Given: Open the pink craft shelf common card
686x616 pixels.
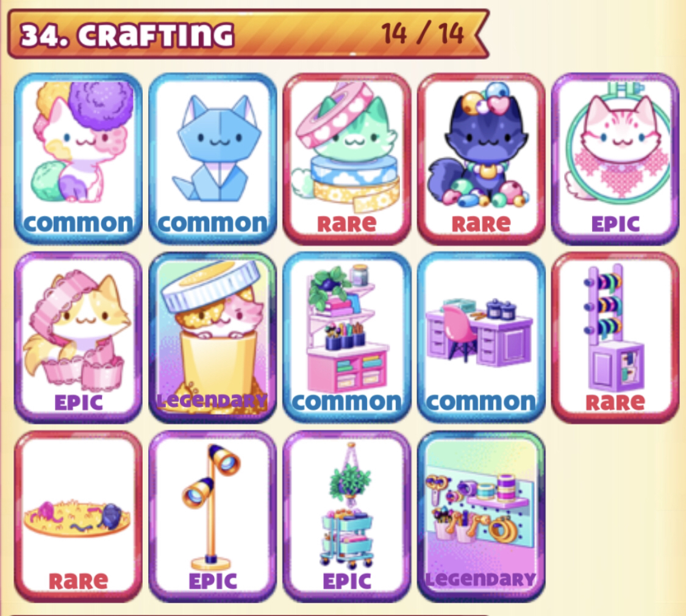Looking at the screenshot, I should (347, 337).
